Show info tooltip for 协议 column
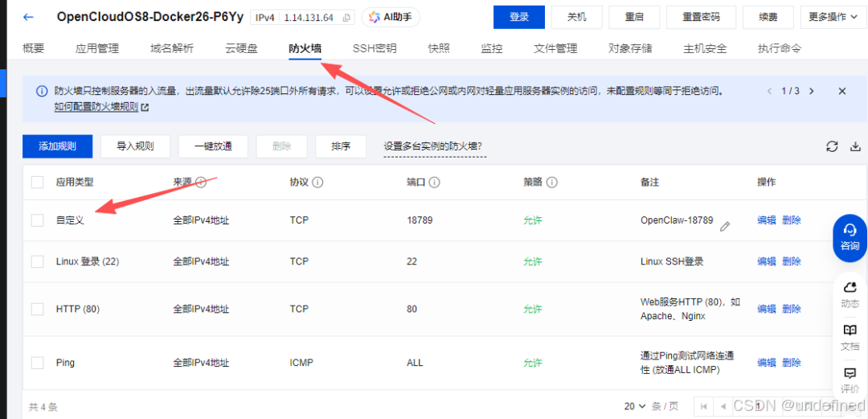 (x=317, y=183)
